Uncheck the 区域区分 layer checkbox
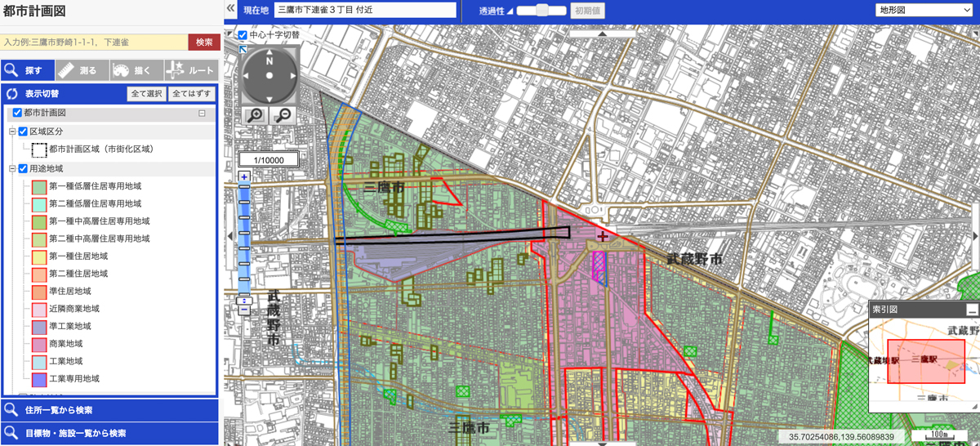Image resolution: width=980 pixels, height=446 pixels. click(x=23, y=132)
